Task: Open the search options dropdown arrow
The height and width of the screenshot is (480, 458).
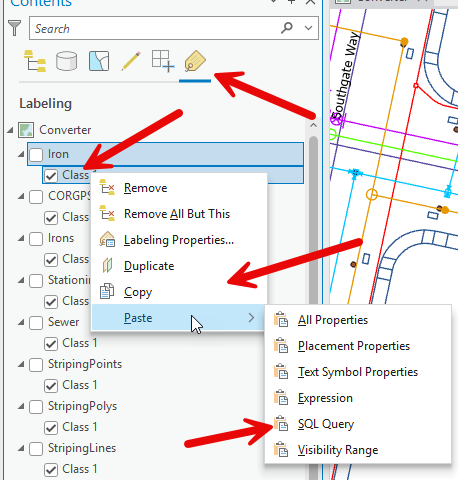Action: click(x=309, y=28)
